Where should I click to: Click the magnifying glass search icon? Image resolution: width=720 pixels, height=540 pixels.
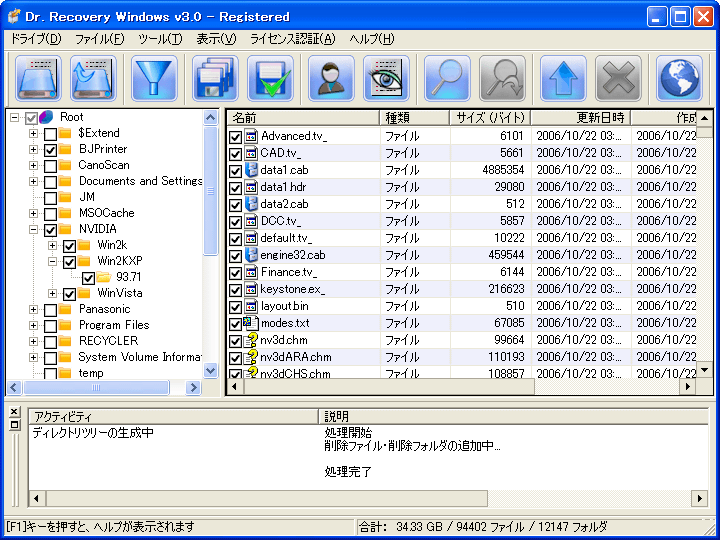447,78
